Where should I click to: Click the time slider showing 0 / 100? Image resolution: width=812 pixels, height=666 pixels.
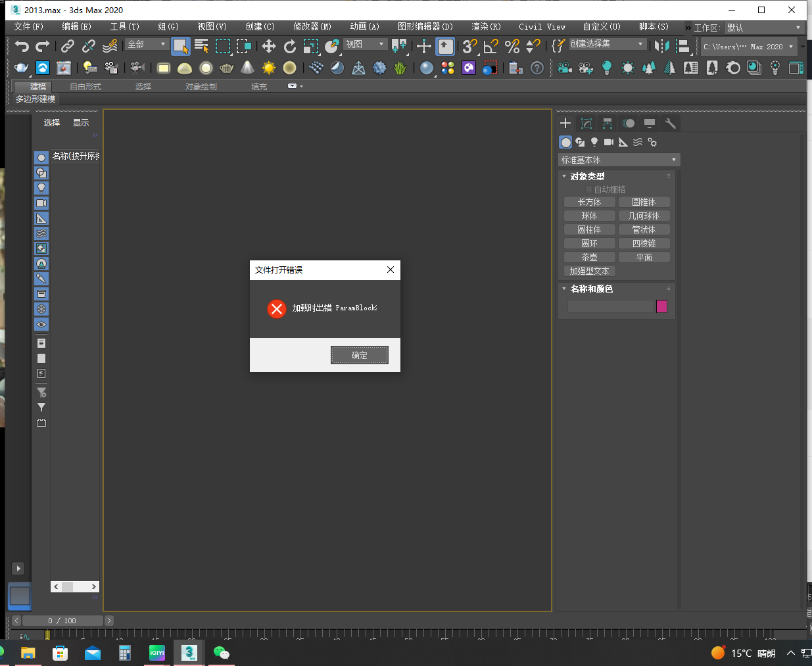point(62,621)
